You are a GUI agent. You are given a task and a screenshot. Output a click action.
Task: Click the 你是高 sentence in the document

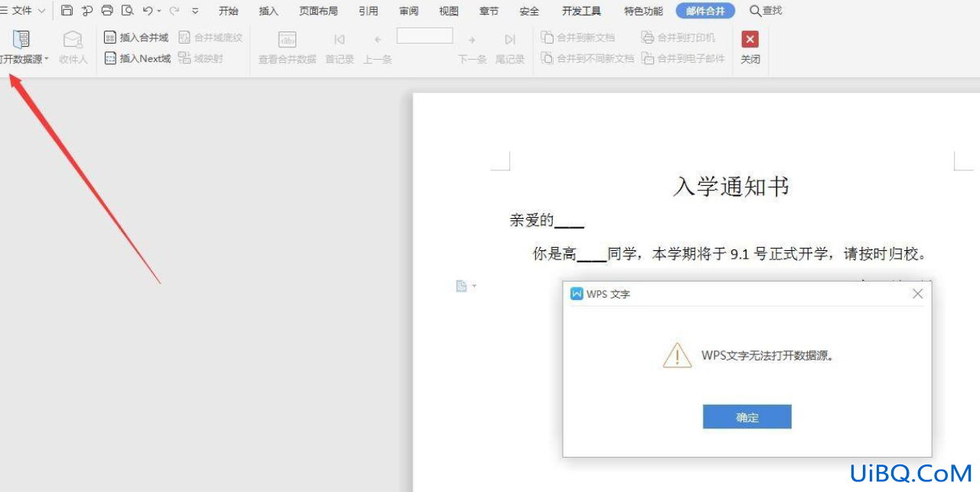coord(730,253)
